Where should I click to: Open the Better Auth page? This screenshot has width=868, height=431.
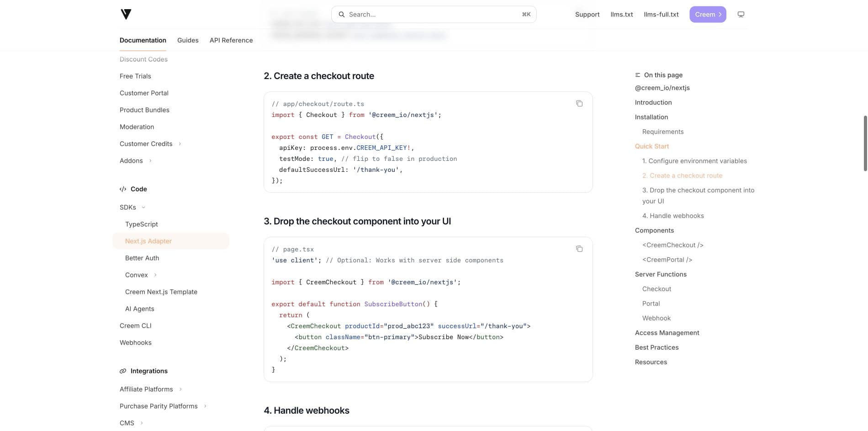[142, 258]
